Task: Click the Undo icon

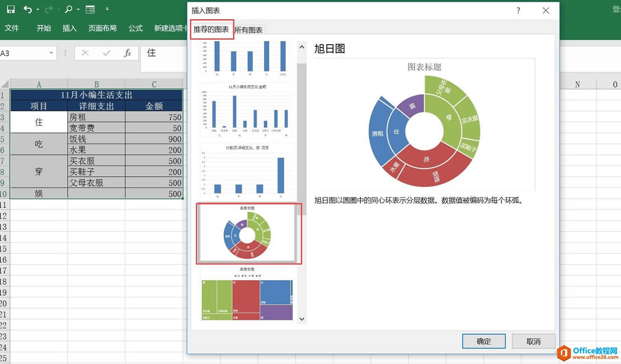Action: click(x=29, y=9)
